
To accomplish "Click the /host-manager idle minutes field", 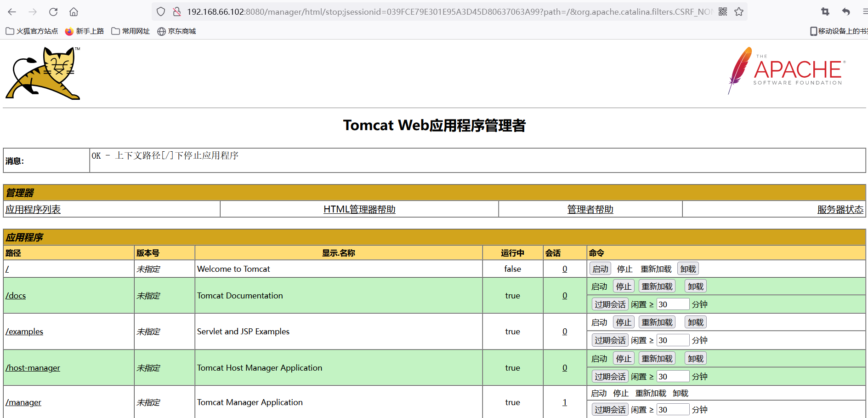I will point(673,377).
